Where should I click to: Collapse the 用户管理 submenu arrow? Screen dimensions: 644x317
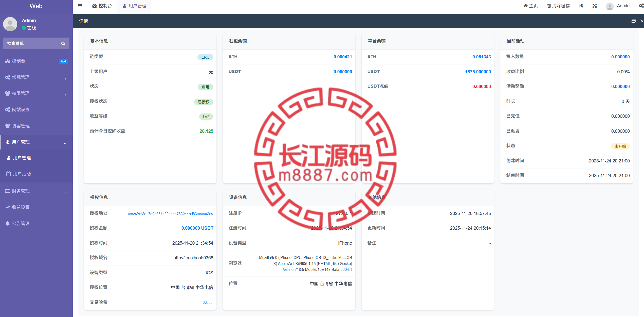65,143
